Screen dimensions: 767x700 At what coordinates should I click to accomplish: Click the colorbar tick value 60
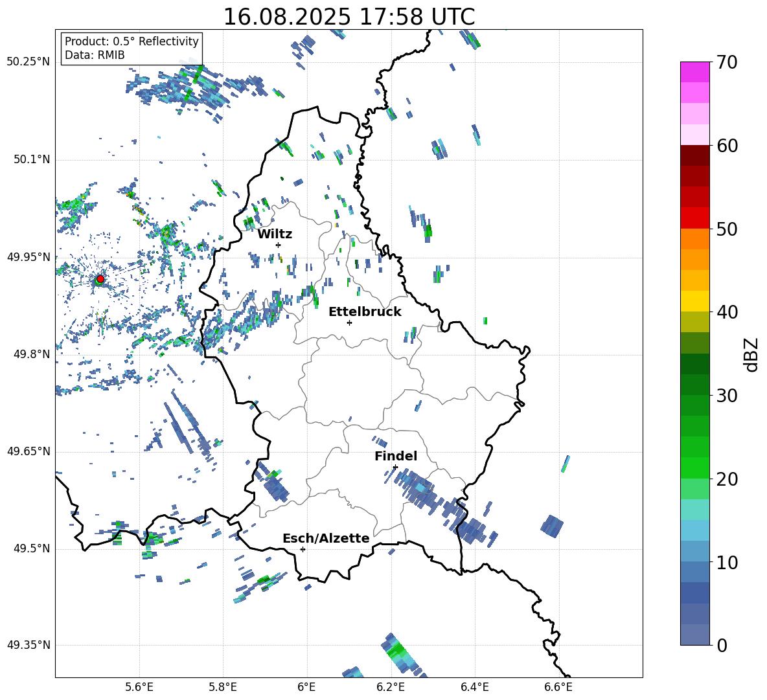coord(727,146)
